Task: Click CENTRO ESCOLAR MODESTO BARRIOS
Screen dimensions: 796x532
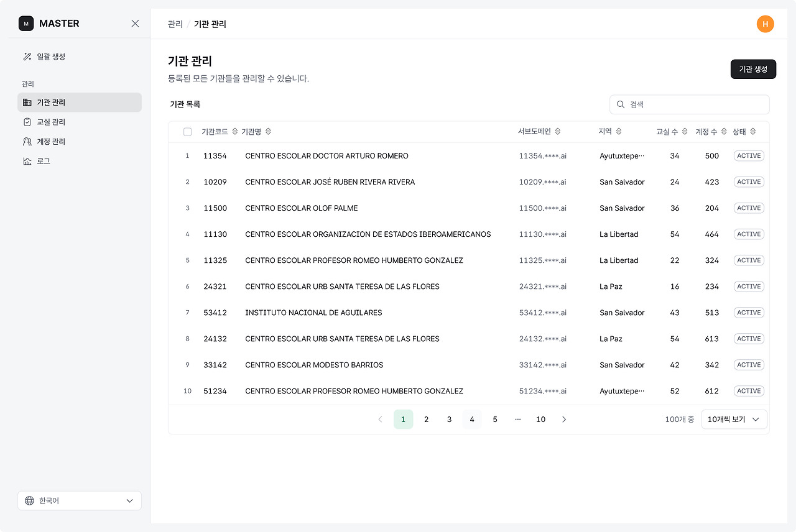Action: point(314,365)
